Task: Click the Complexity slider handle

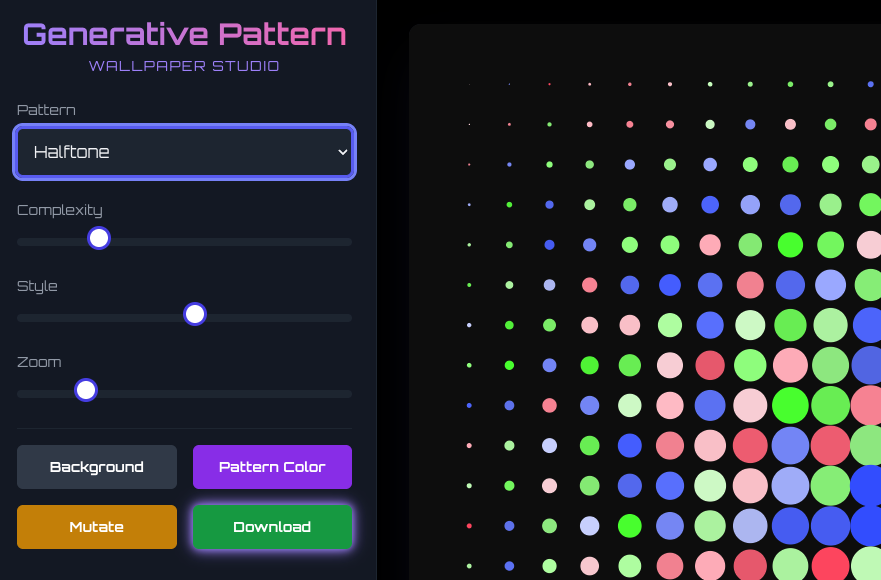Action: 99,238
